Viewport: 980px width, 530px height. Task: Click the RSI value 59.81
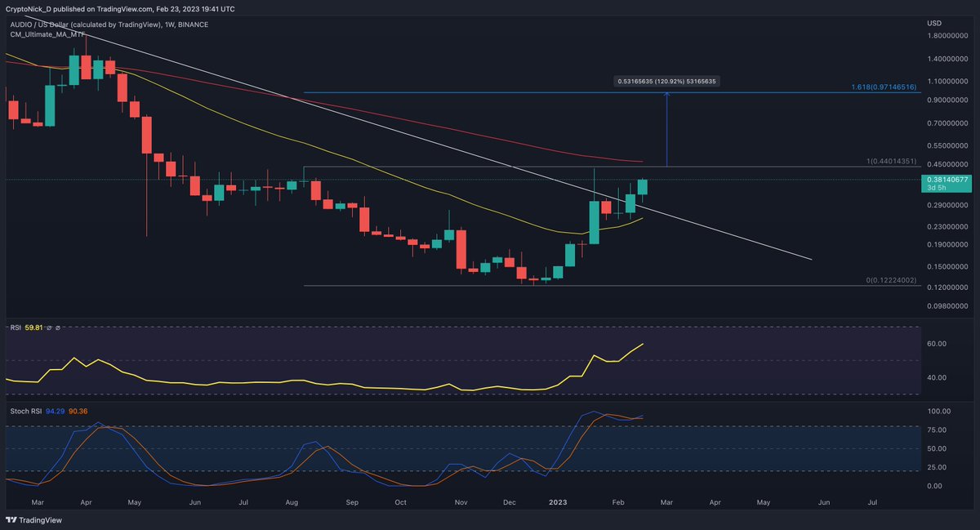[33, 328]
